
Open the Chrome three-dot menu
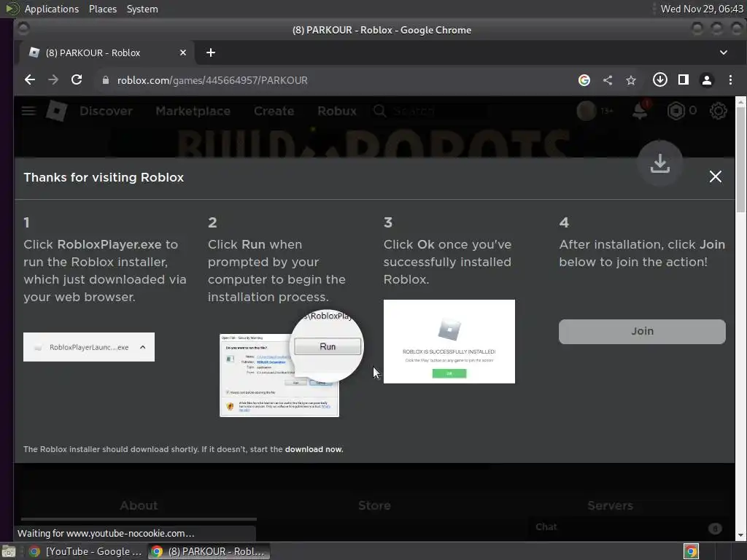(730, 80)
